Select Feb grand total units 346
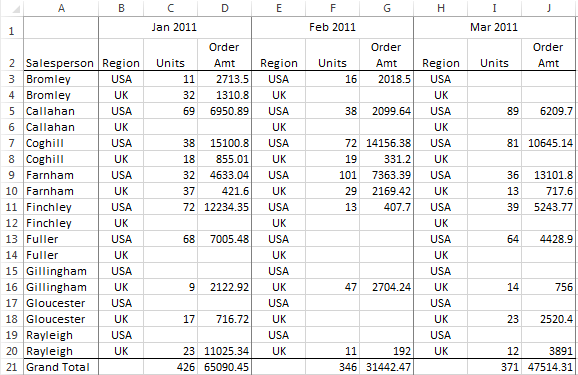Screen dimensions: 578x375 pos(332,367)
